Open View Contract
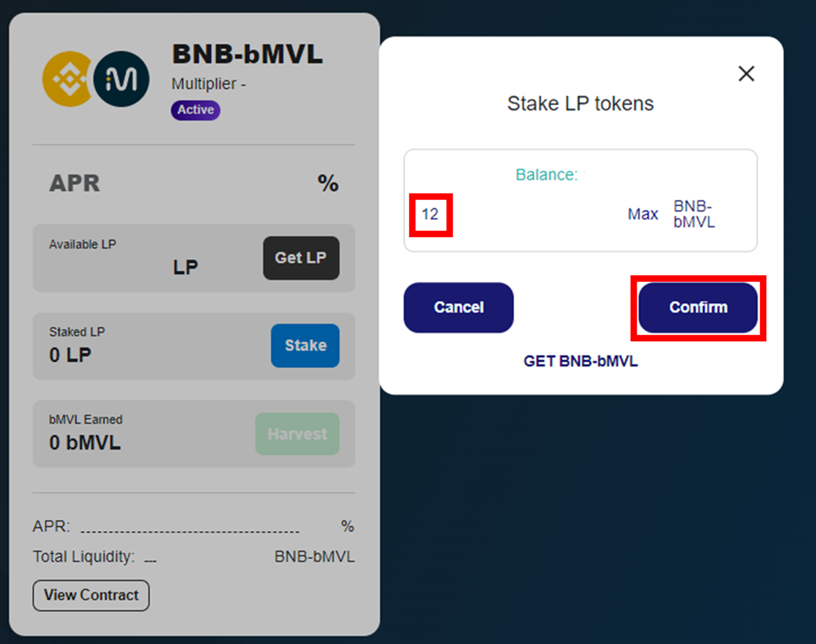816x644 pixels. tap(91, 595)
